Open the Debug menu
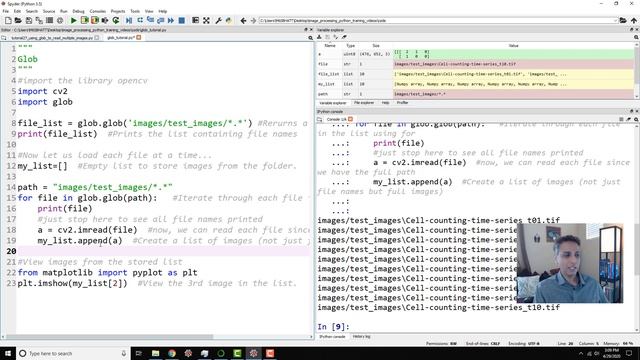640x360 pixels. 78,11
